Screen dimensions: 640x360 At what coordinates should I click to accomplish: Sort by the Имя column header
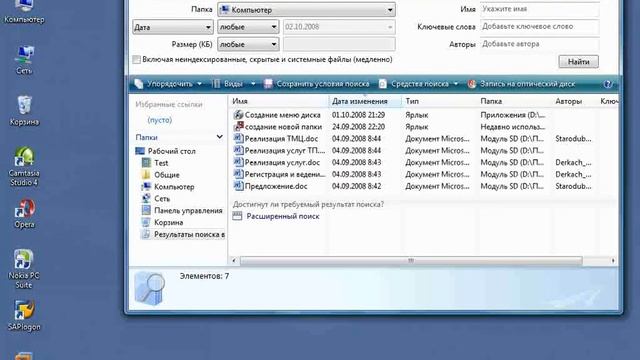point(279,101)
